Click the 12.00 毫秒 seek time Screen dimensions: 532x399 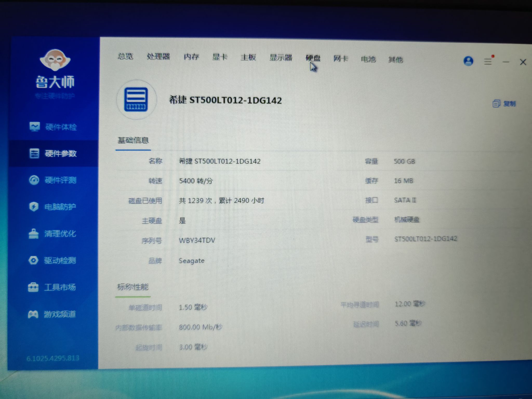(x=410, y=304)
